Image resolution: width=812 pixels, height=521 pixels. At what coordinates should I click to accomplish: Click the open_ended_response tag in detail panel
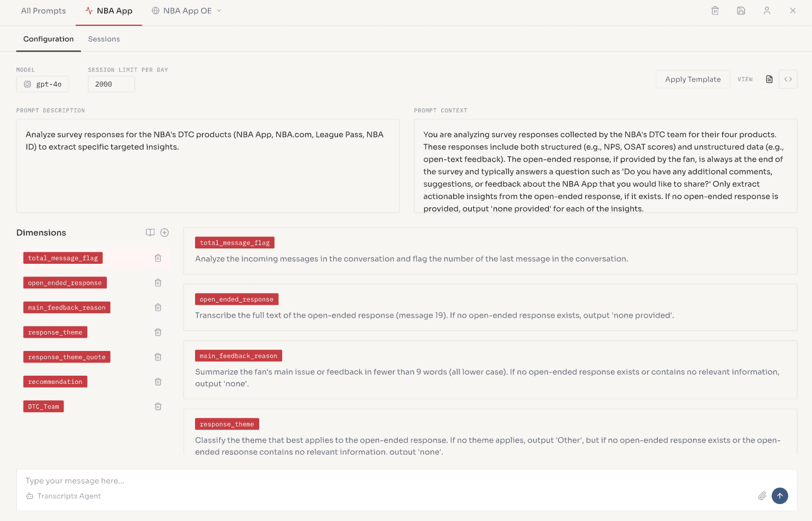(x=237, y=299)
